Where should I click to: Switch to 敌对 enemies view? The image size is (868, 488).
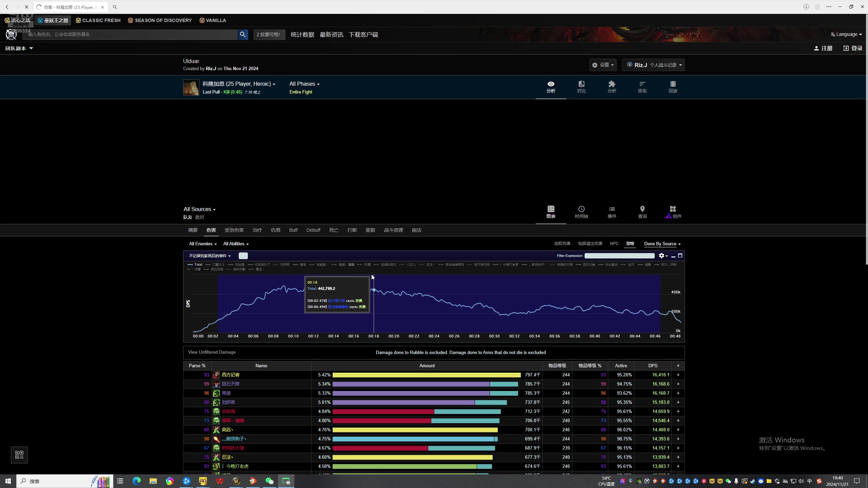pyautogui.click(x=199, y=217)
